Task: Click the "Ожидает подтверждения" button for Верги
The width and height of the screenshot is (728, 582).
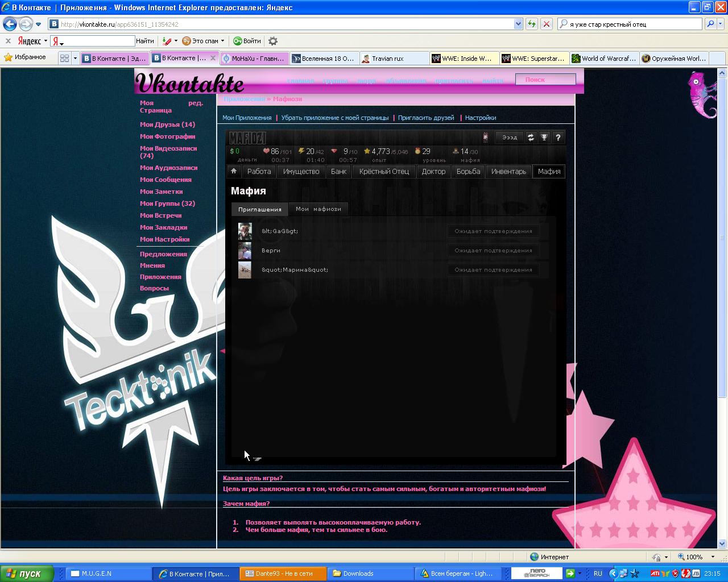Action: (493, 250)
